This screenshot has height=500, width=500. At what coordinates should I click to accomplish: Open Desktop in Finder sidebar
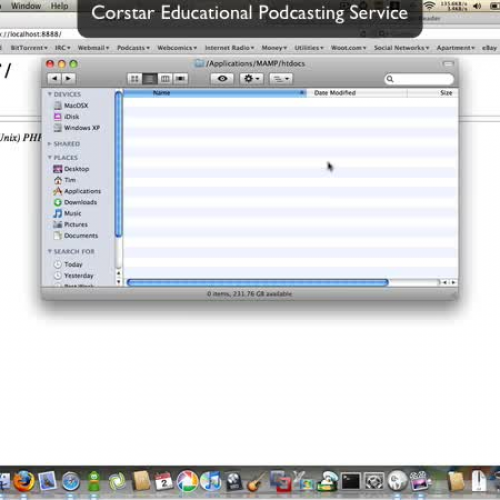71,169
